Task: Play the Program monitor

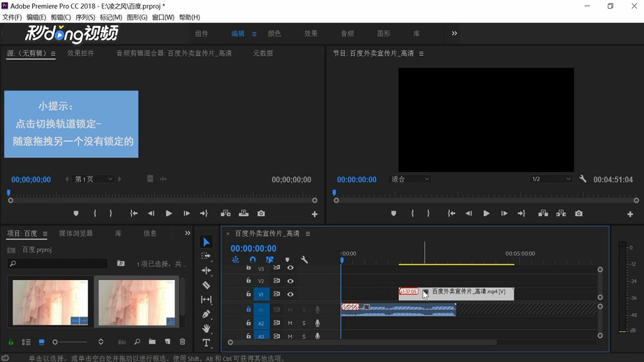Action: point(487,214)
